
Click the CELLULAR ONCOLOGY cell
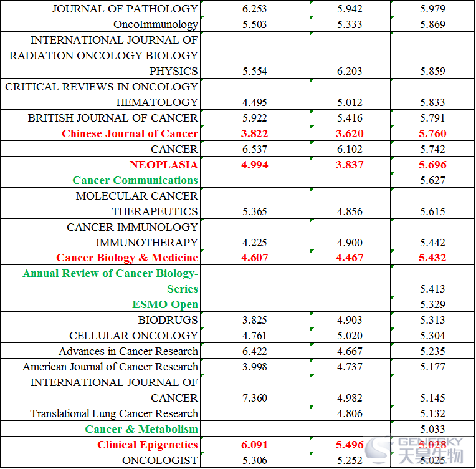tap(100, 336)
